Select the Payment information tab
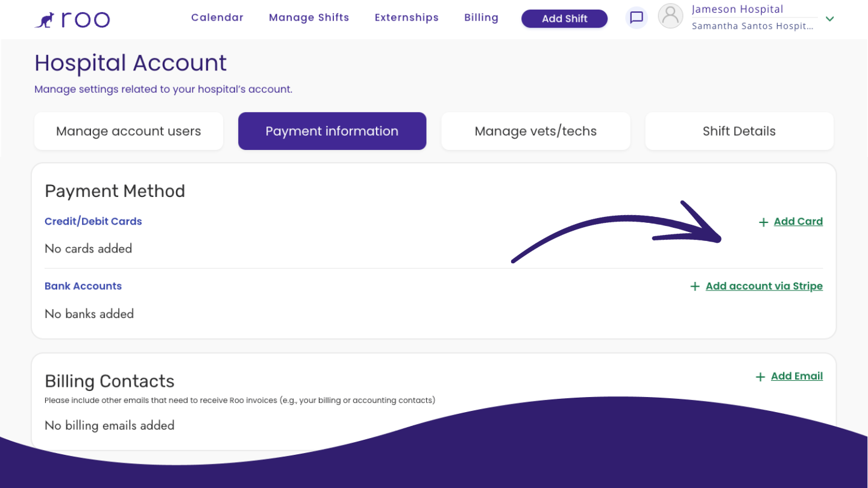Viewport: 868px width, 488px height. tap(332, 131)
